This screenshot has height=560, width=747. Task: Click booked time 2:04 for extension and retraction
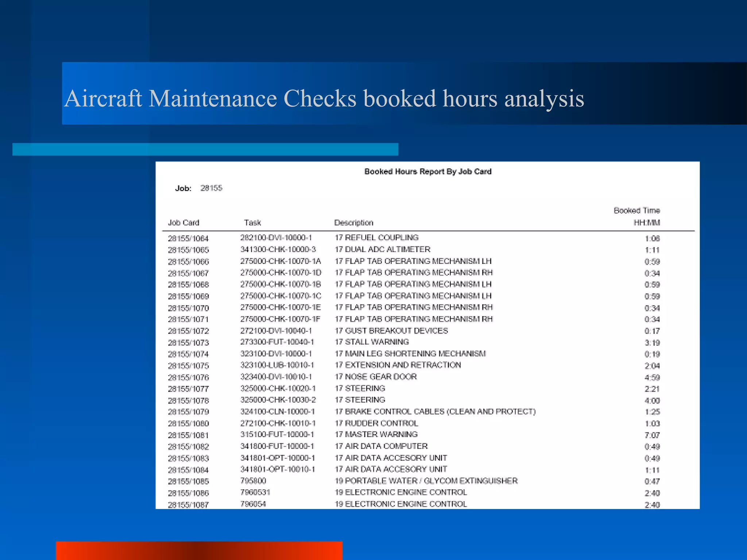(652, 366)
